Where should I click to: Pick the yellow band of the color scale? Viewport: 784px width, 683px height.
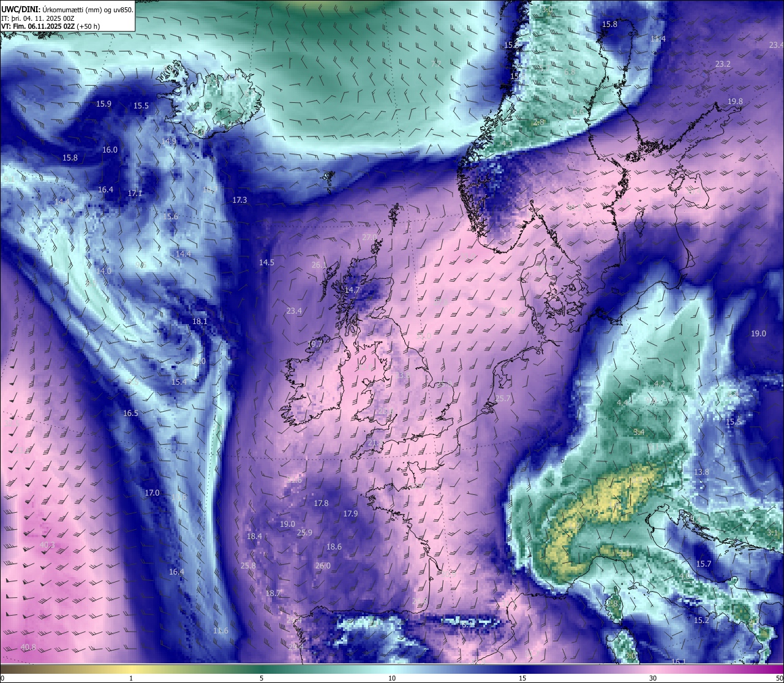[x=132, y=668]
